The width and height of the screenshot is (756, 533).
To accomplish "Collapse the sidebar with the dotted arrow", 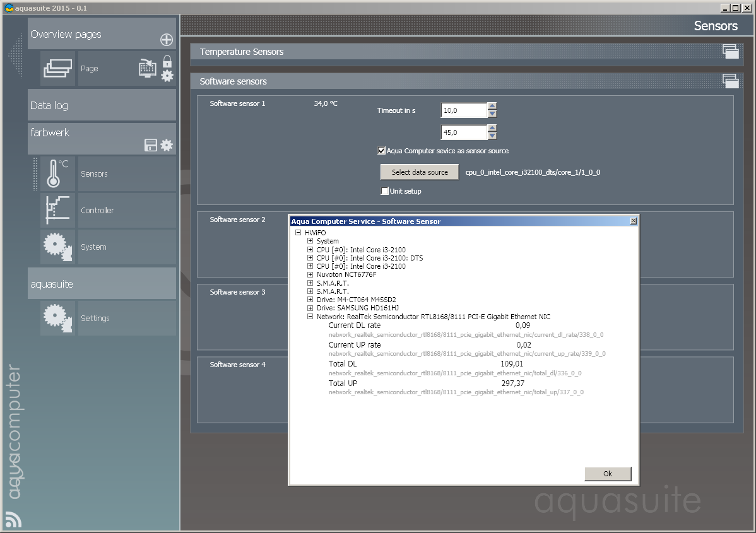I will (16, 54).
